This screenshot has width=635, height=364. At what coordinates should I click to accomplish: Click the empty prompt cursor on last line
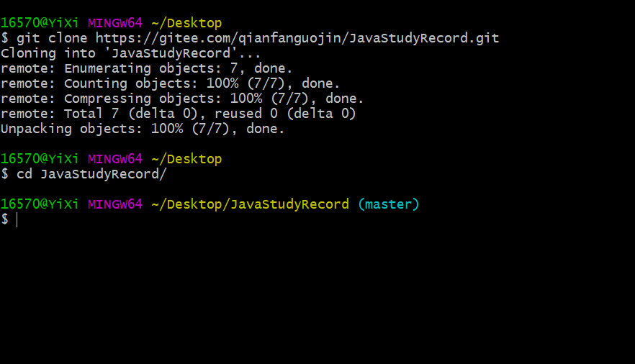[17, 219]
